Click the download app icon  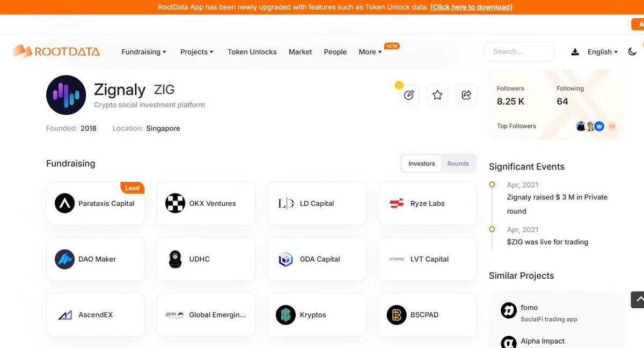(x=575, y=52)
